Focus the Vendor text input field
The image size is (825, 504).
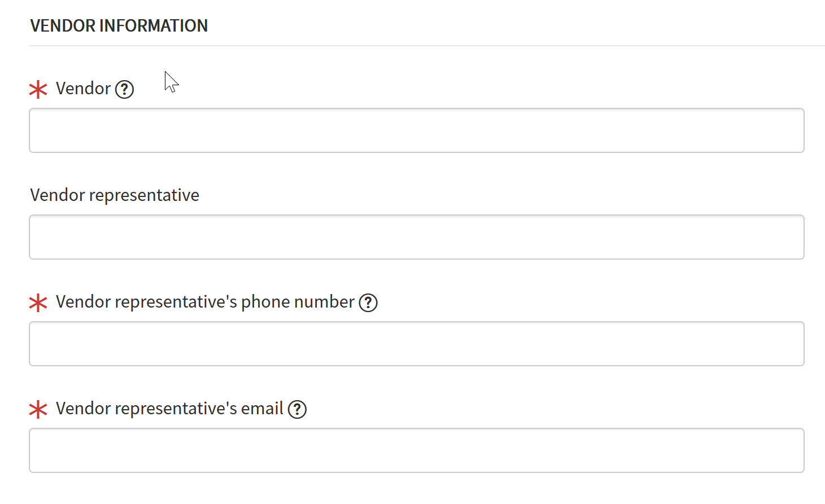[416, 130]
